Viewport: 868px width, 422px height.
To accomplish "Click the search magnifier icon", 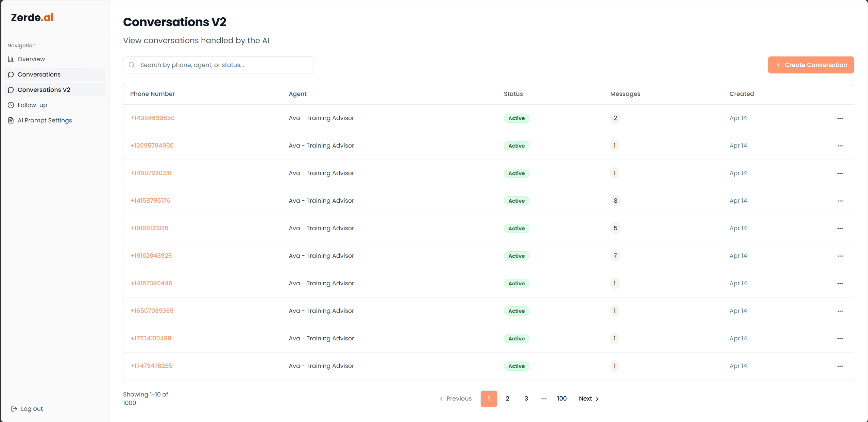I will (x=132, y=65).
